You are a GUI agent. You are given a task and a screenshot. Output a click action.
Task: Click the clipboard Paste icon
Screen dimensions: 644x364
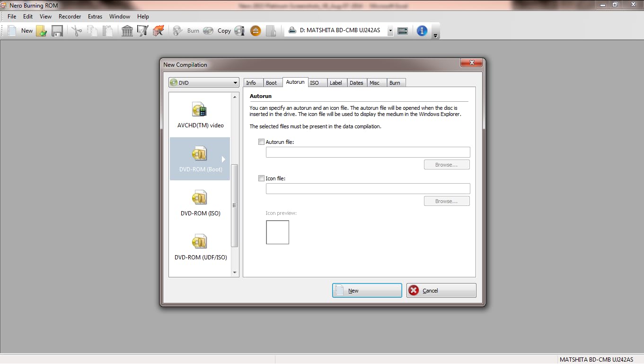pos(108,31)
